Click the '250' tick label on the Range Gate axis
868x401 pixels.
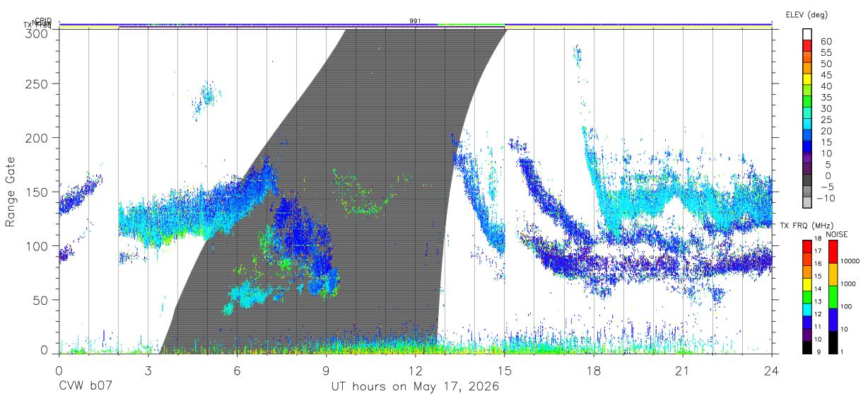coord(37,83)
